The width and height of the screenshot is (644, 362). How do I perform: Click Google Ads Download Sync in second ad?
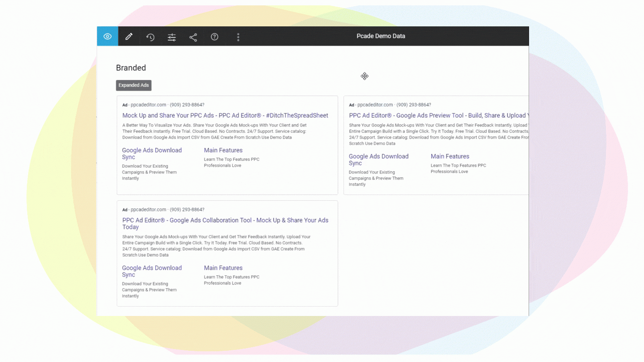click(x=379, y=160)
